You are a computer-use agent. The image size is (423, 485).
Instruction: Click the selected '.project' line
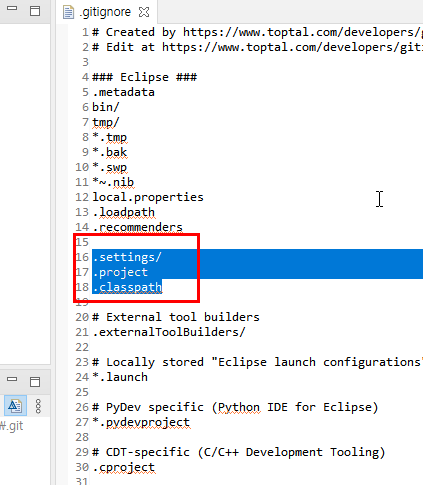pos(120,272)
